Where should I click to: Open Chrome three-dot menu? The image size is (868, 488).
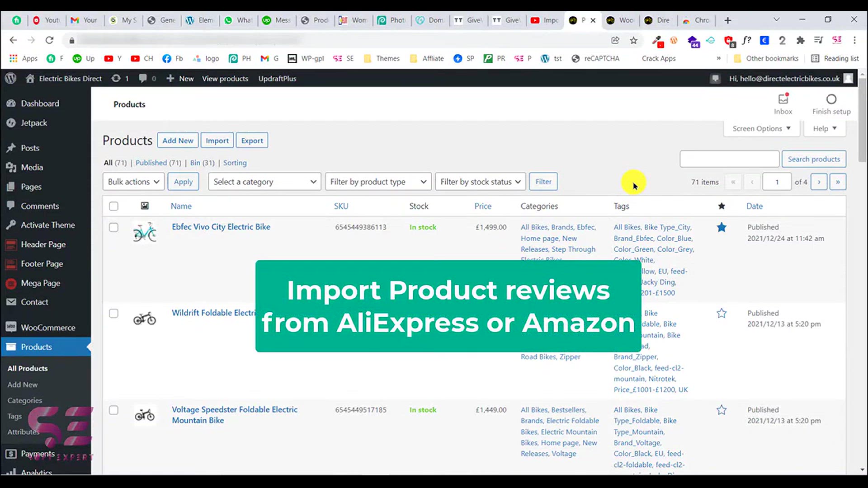(854, 40)
